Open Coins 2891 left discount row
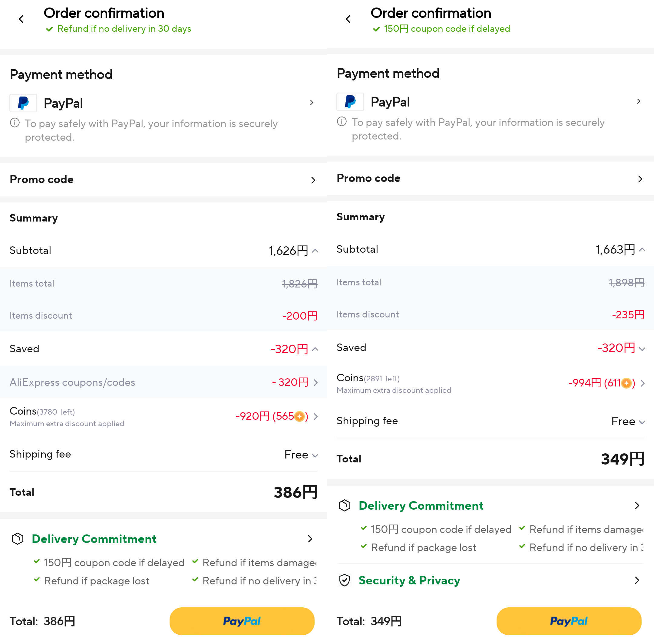The height and width of the screenshot is (644, 654). (490, 383)
